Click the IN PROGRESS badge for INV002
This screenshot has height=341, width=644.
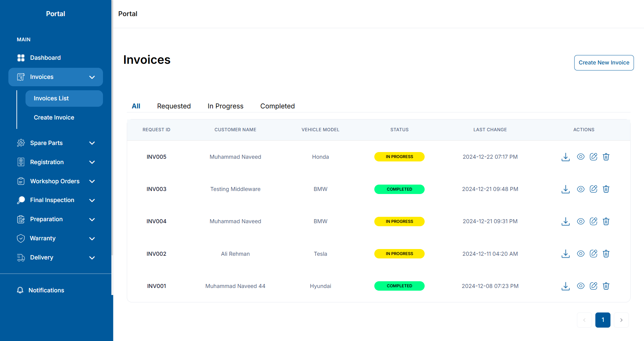pyautogui.click(x=399, y=254)
